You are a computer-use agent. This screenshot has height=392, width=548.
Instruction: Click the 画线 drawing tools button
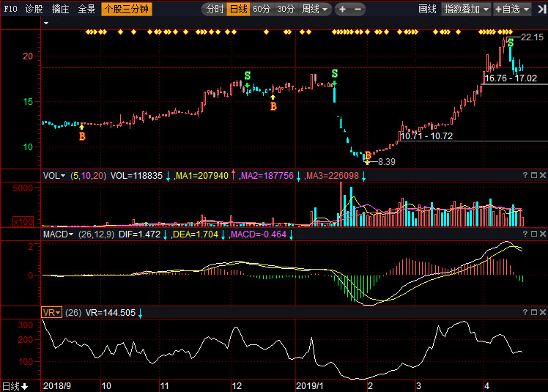427,10
